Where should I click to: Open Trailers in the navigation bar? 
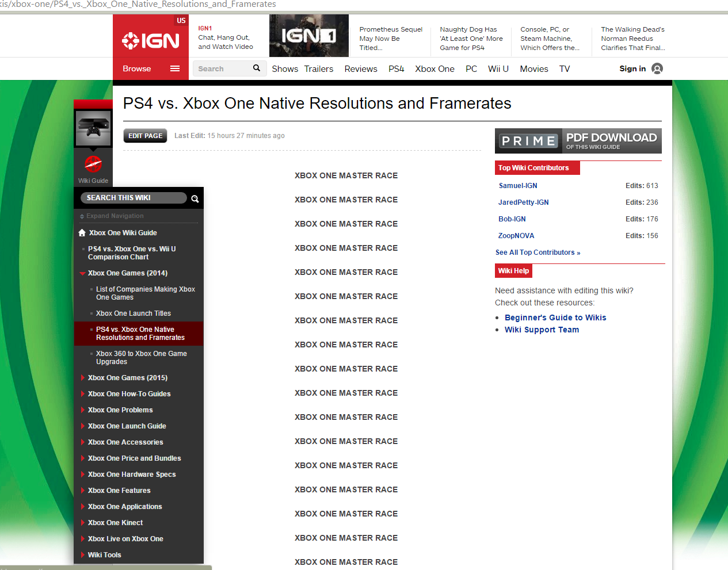click(319, 69)
